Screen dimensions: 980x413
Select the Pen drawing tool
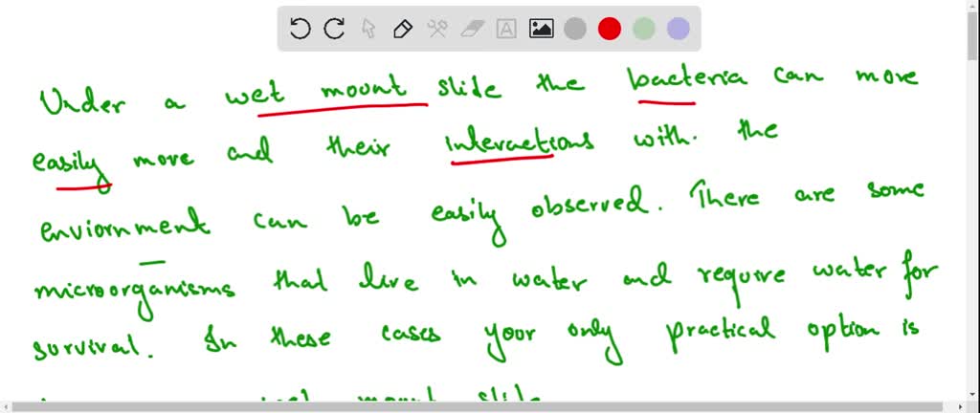(x=403, y=29)
